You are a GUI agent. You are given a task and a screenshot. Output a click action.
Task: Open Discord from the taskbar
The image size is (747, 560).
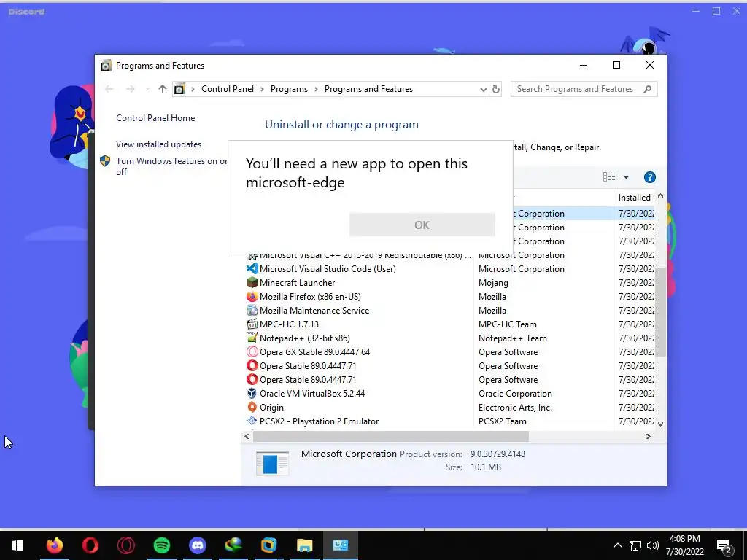197,545
